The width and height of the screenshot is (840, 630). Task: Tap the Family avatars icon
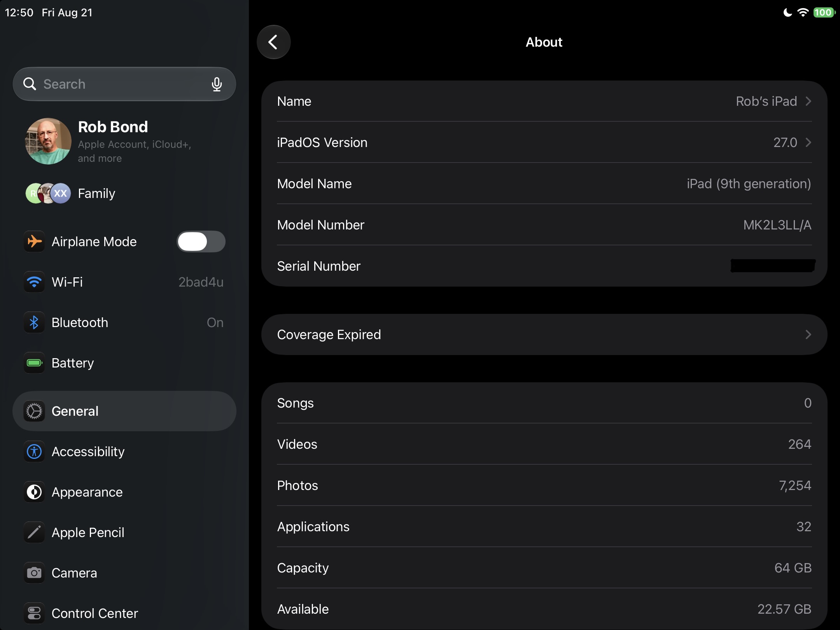tap(48, 193)
